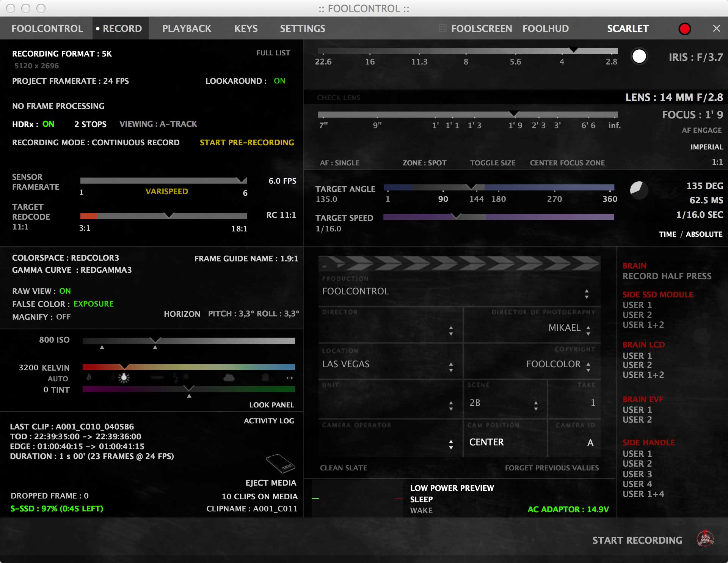Click START RECORDING text
Viewport: 728px width, 563px height.
point(637,540)
